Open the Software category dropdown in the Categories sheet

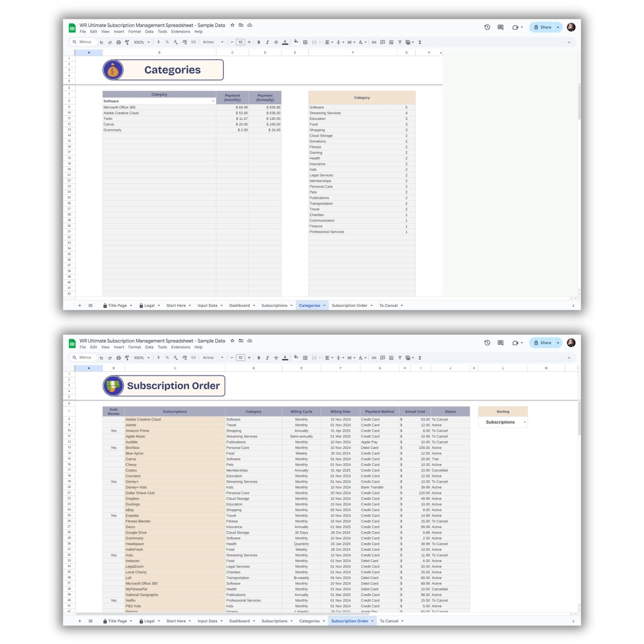click(213, 101)
